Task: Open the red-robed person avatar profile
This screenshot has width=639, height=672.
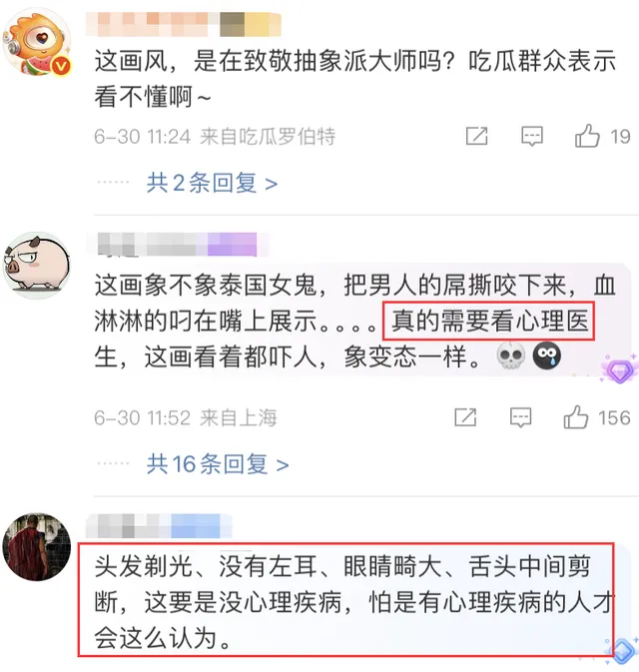Action: [37, 547]
